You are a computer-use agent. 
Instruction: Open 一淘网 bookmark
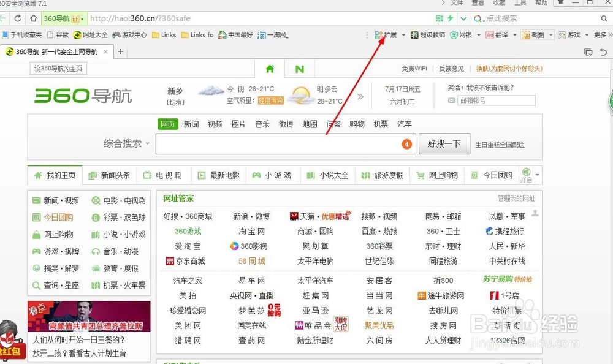[x=273, y=35]
